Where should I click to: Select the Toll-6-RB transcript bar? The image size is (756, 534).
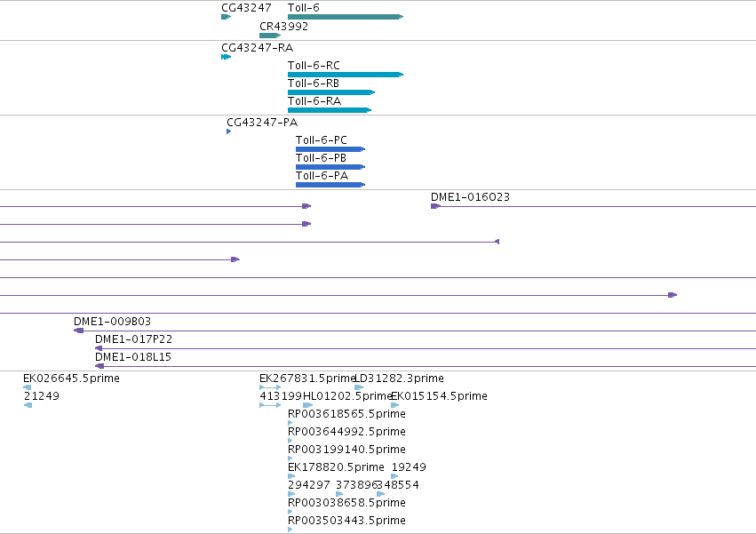(x=331, y=92)
